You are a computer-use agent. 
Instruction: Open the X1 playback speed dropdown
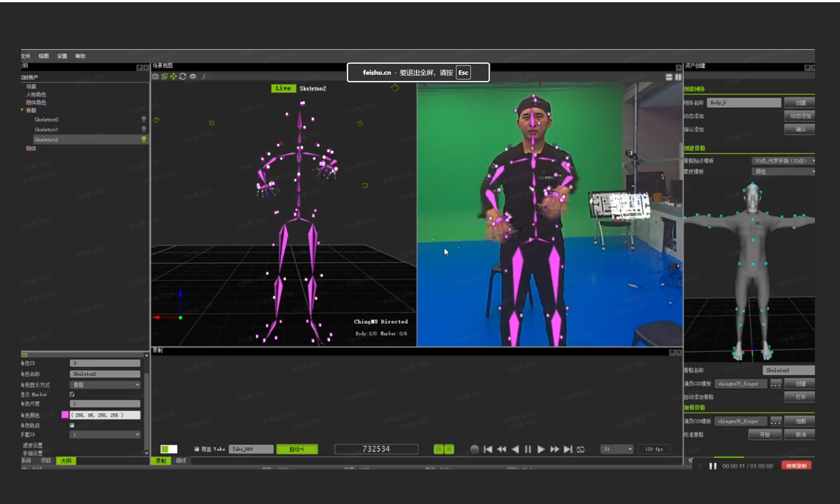click(x=616, y=449)
